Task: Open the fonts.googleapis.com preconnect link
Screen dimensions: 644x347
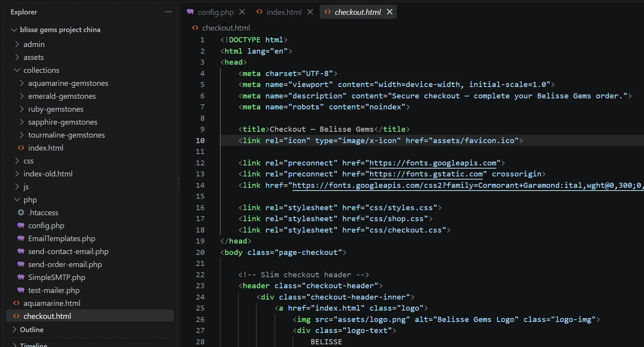Action: [433, 163]
